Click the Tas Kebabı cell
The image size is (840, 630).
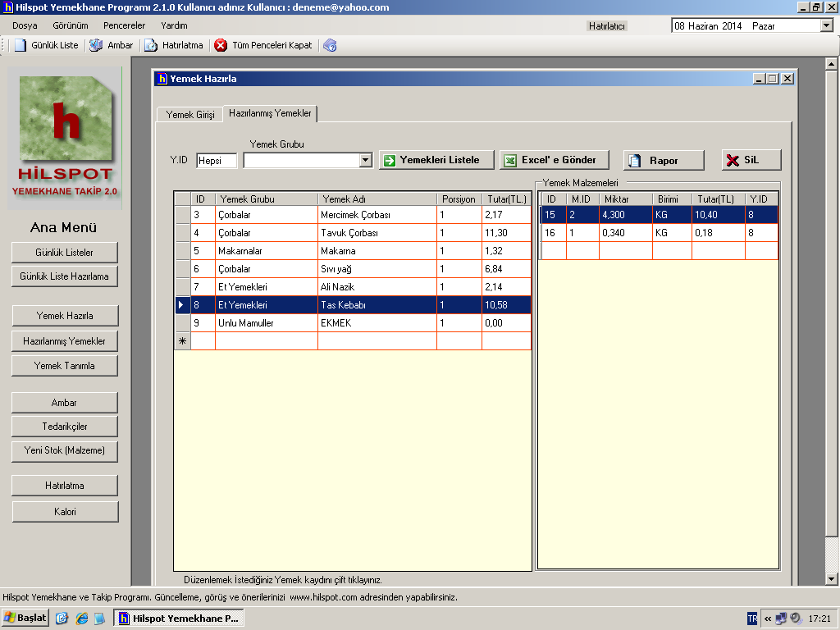(377, 305)
